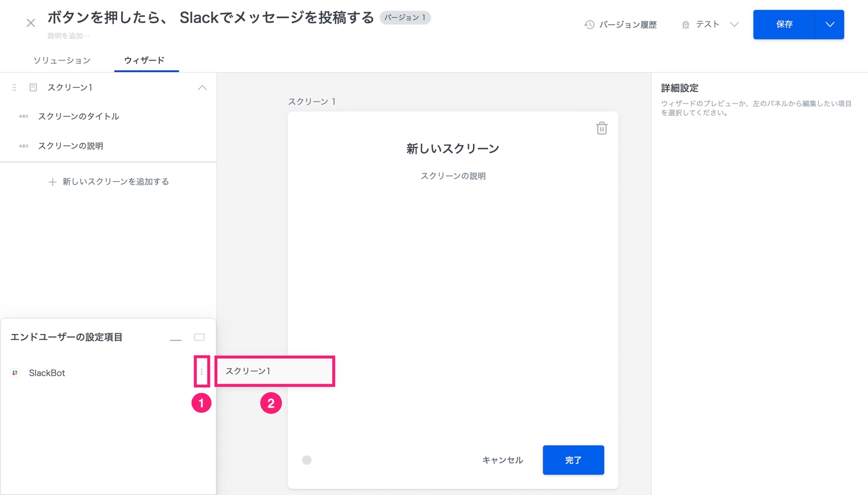
Task: Click the SlackBot app icon
Action: (x=15, y=373)
